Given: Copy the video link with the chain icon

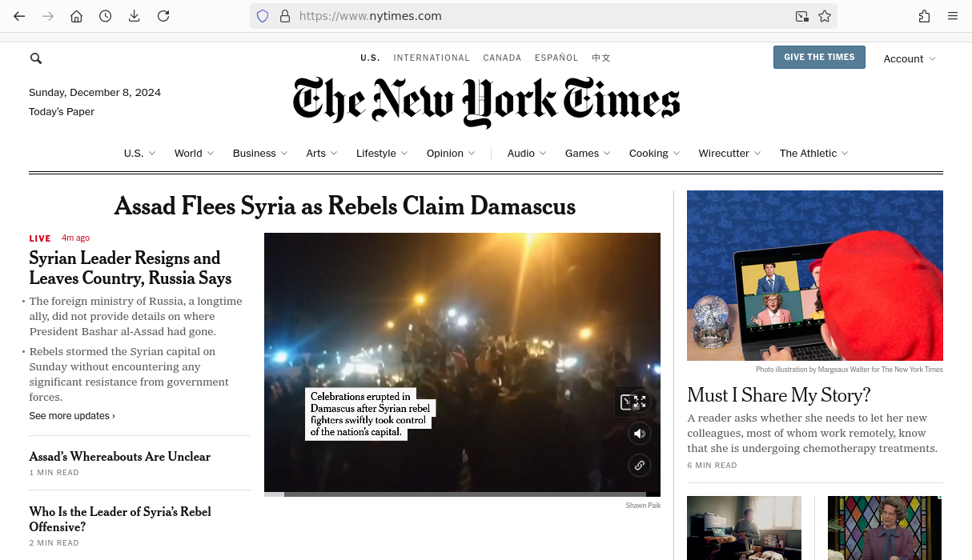Looking at the screenshot, I should pos(639,465).
